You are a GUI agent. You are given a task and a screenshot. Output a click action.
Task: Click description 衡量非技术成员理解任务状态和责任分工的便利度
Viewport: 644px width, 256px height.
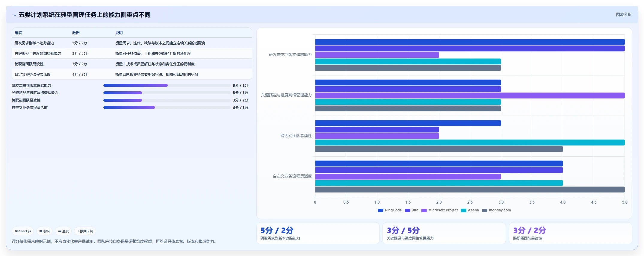pyautogui.click(x=155, y=64)
